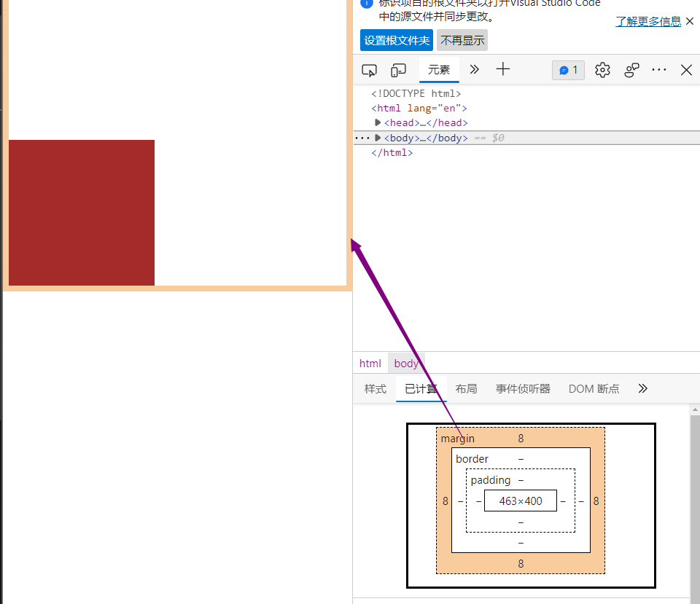Image resolution: width=700 pixels, height=604 pixels.
Task: Open the 事件侦听器 tab
Action: click(523, 389)
